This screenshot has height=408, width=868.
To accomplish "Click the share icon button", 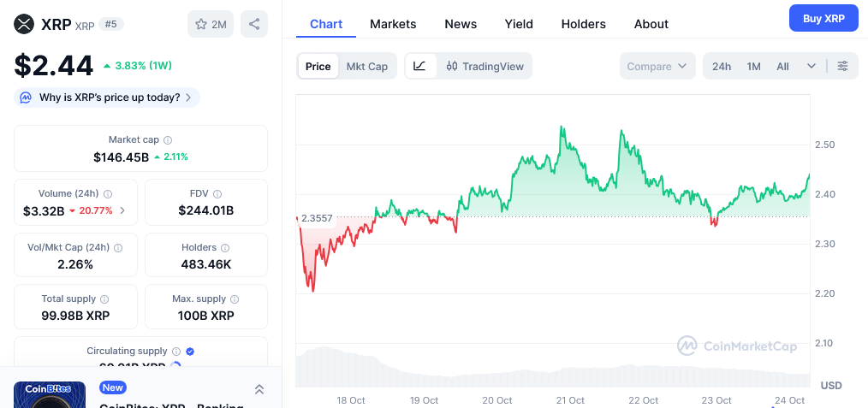I will (254, 24).
